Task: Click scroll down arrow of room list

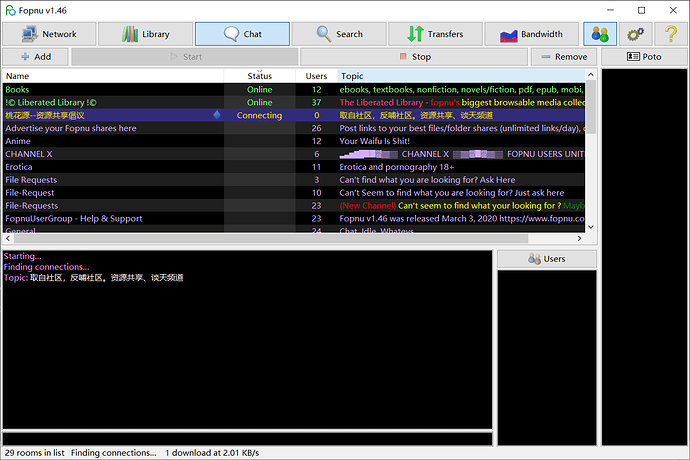Action: click(x=591, y=227)
